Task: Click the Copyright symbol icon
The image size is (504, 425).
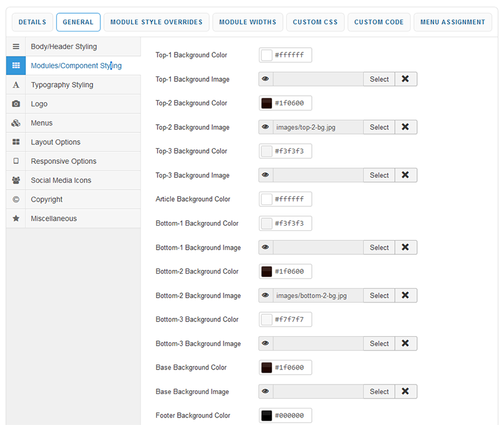Action: pyautogui.click(x=16, y=200)
